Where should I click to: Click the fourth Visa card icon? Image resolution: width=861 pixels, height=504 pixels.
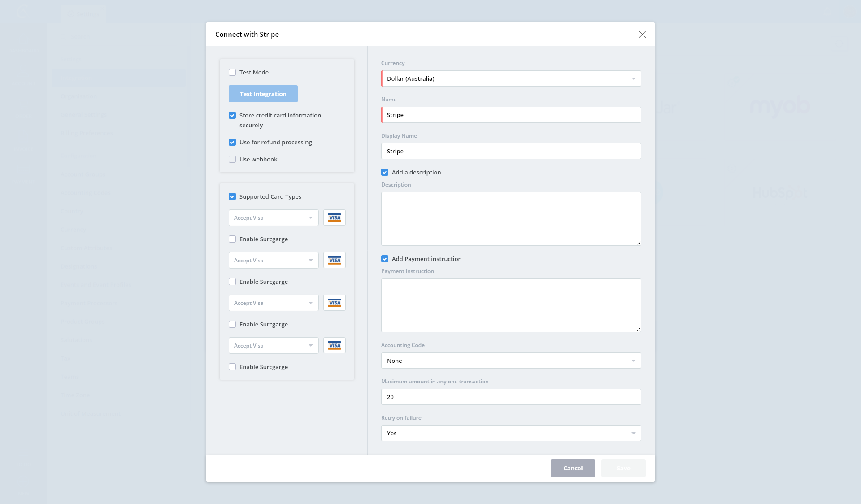tap(334, 345)
